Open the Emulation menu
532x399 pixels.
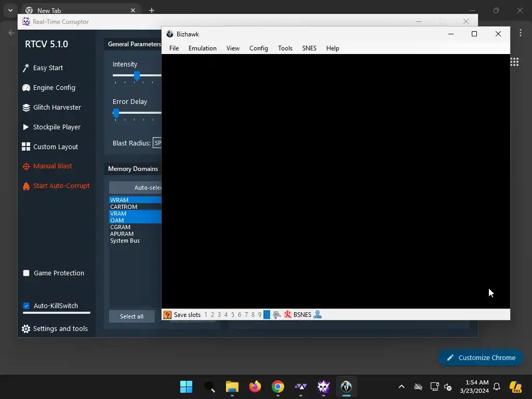203,48
